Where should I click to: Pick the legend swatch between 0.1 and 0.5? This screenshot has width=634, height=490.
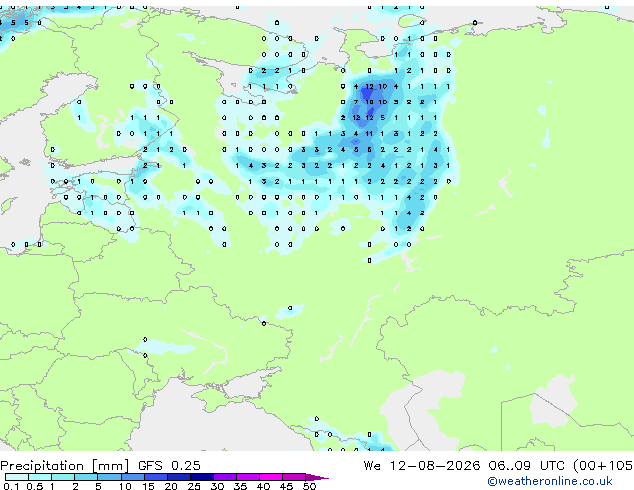tap(17, 477)
